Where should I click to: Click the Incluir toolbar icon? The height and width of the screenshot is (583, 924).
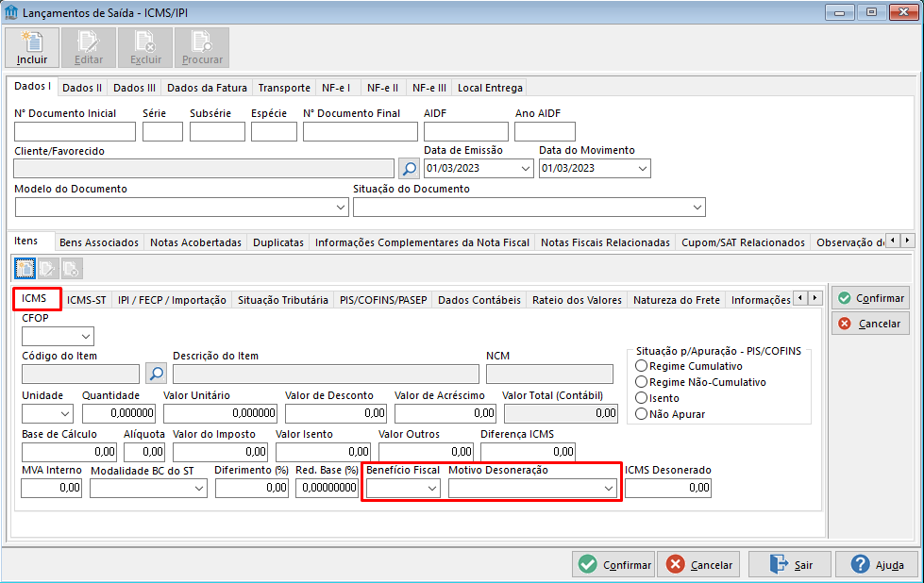click(x=32, y=48)
